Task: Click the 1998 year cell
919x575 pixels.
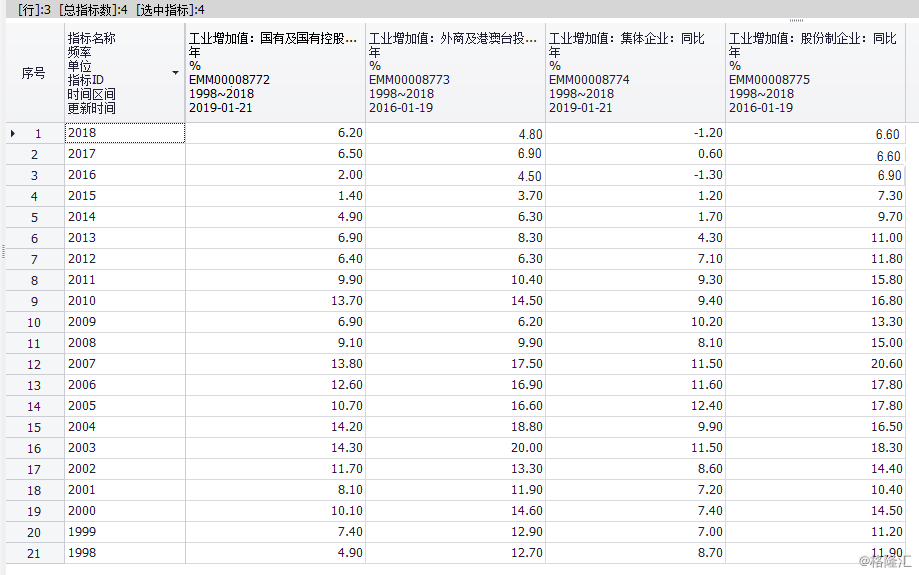Action: tap(124, 553)
